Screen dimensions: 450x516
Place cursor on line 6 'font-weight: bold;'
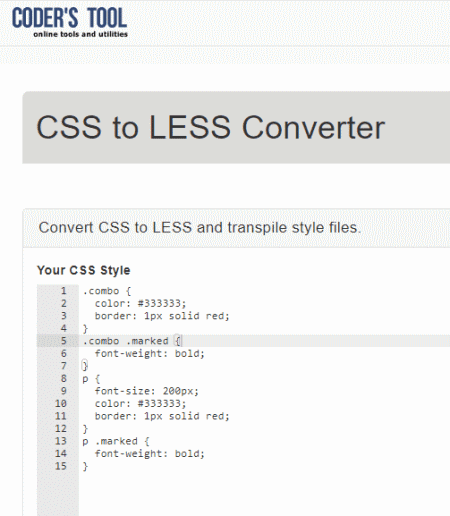click(149, 353)
